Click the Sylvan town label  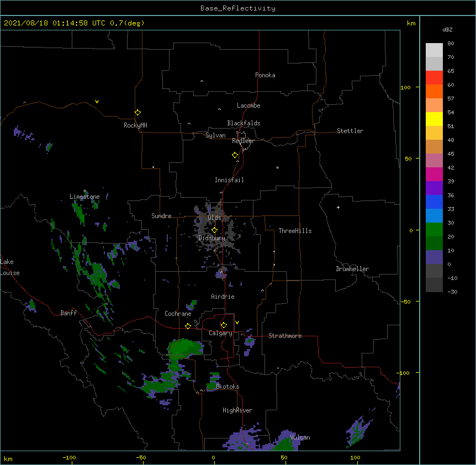pyautogui.click(x=215, y=135)
